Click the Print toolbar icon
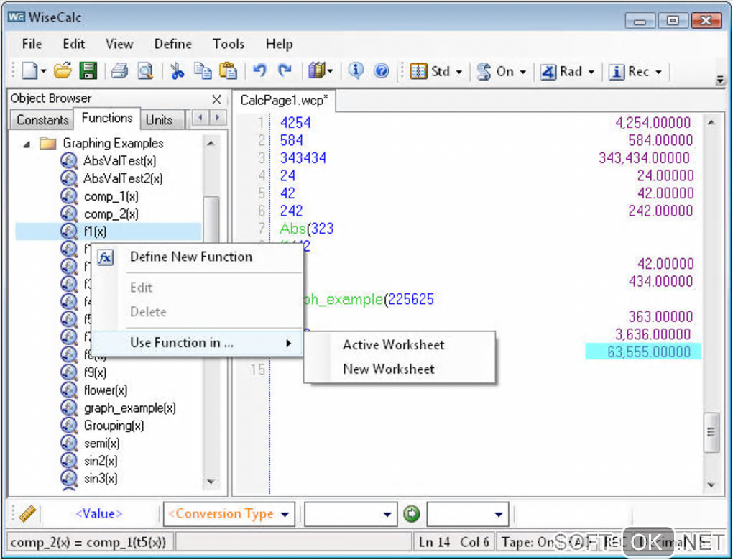Screen dimensions: 733x560 tap(120, 71)
